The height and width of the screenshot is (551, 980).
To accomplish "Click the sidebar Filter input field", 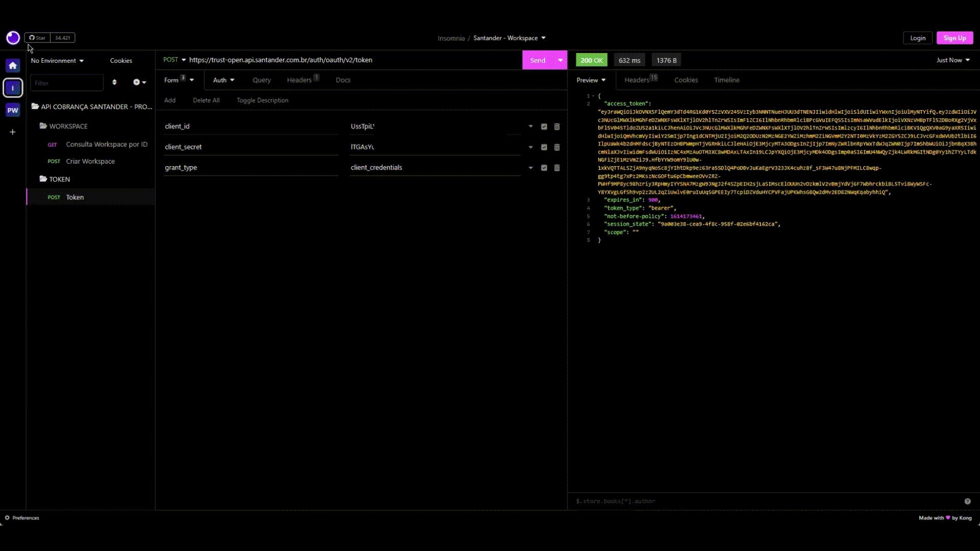I will pyautogui.click(x=67, y=83).
